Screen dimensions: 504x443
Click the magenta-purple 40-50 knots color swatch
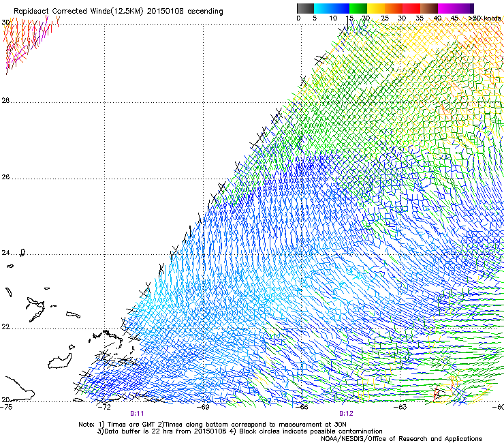(x=456, y=8)
